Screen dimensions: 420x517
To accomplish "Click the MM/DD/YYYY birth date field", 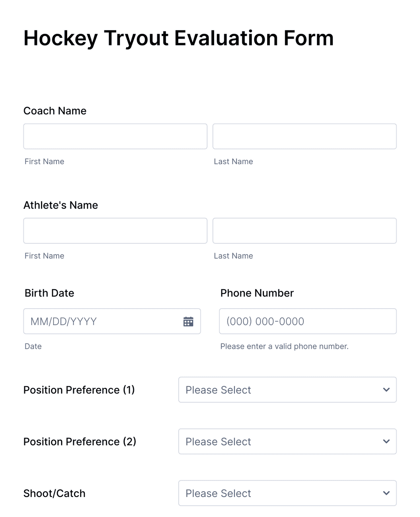I will click(x=101, y=321).
